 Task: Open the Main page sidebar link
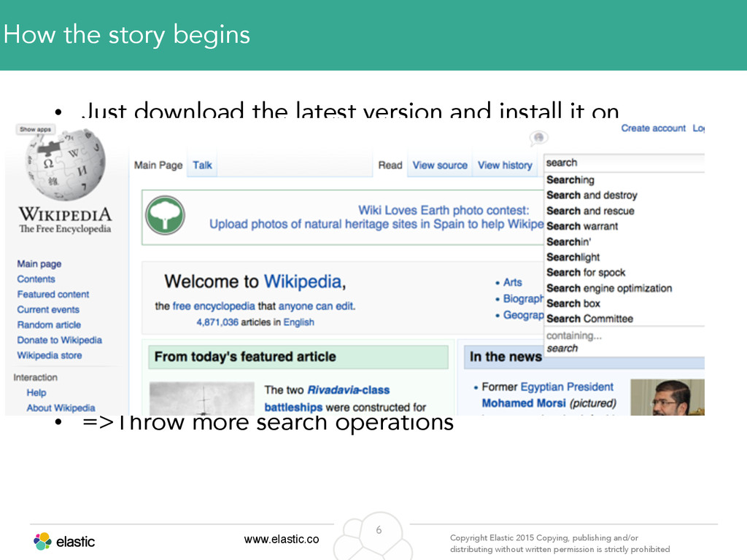click(x=39, y=264)
